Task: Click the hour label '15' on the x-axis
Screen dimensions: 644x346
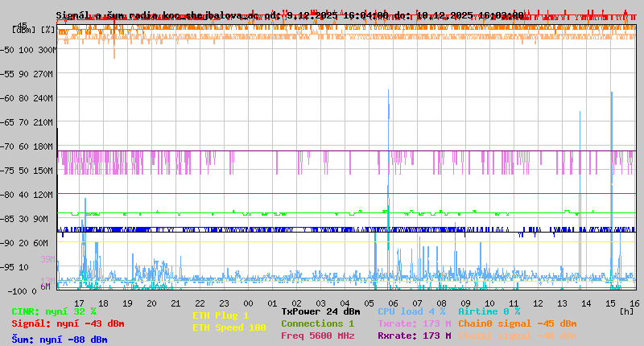Action: tap(610, 303)
